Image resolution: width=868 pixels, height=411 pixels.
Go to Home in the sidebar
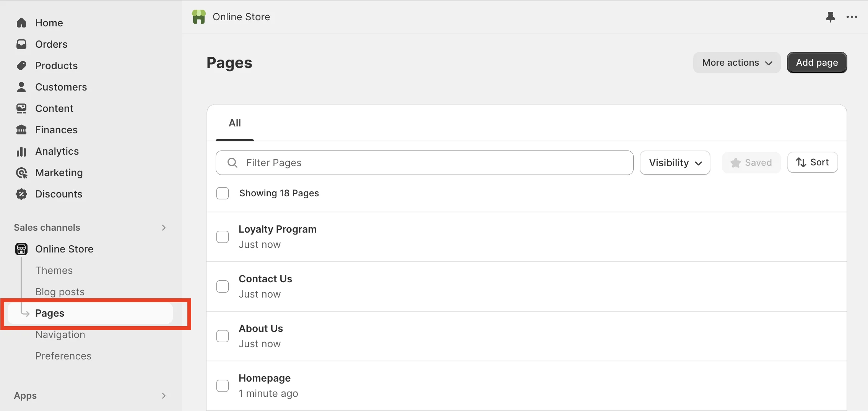(x=49, y=23)
